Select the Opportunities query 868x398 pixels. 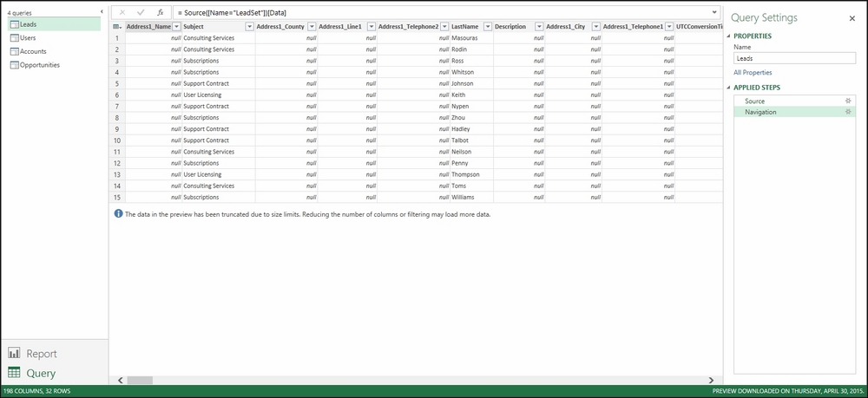click(40, 65)
